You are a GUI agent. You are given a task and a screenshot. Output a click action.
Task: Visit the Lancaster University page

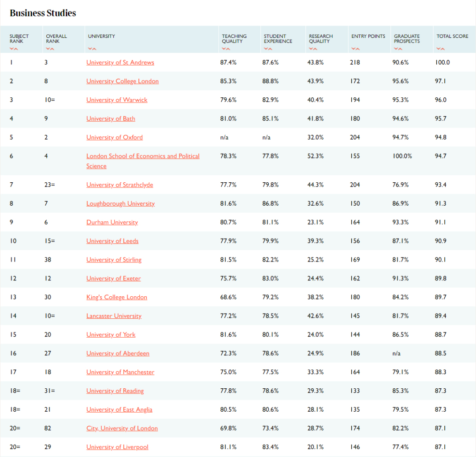point(114,316)
